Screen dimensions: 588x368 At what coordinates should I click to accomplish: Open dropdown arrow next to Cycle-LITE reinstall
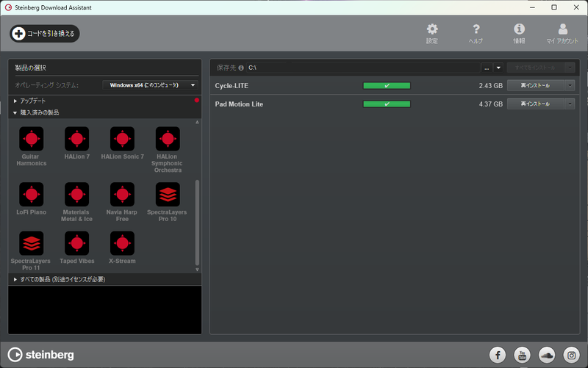(570, 85)
